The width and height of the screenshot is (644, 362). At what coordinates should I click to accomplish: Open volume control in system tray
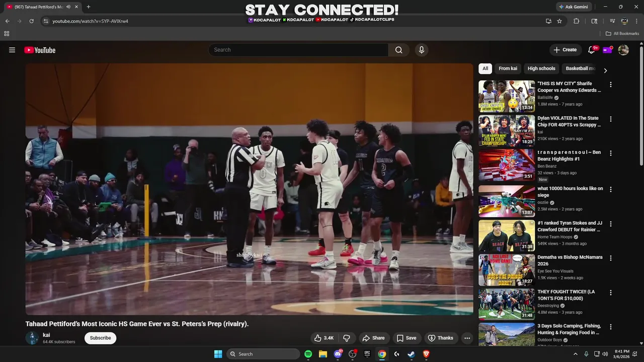point(605,354)
